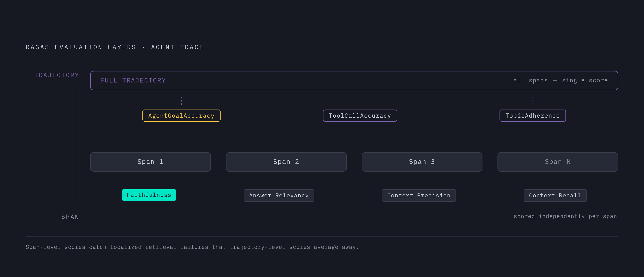Screen dimensions: 644x277
Task: Click the Answer Relevancy metric chip
Action: (279, 196)
